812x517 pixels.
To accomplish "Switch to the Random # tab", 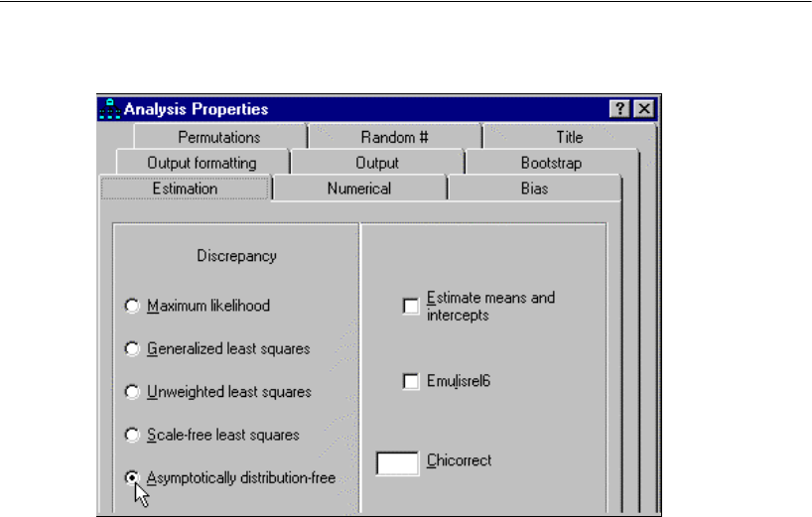I will [394, 137].
